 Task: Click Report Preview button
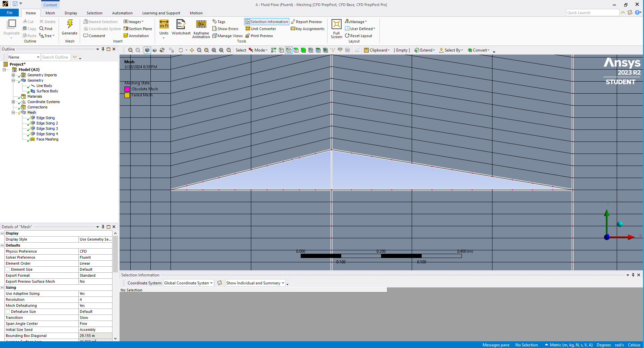[x=306, y=22]
